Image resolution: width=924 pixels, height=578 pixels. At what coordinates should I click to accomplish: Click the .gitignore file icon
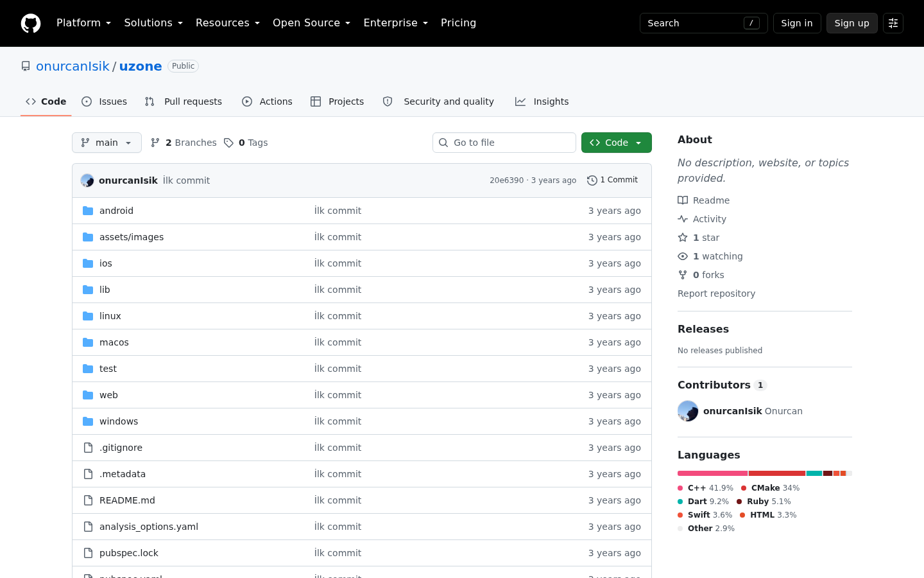pyautogui.click(x=88, y=448)
